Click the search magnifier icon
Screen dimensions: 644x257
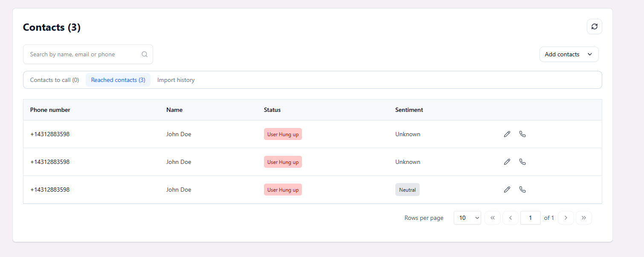145,54
